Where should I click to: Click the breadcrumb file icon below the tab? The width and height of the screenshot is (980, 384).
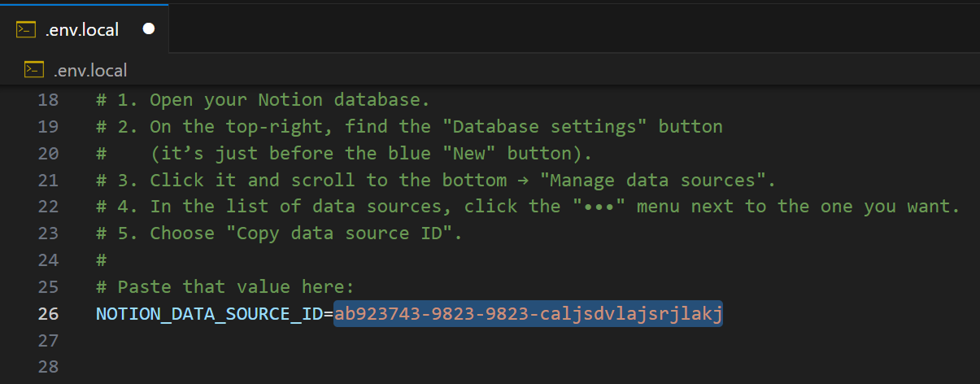point(33,70)
